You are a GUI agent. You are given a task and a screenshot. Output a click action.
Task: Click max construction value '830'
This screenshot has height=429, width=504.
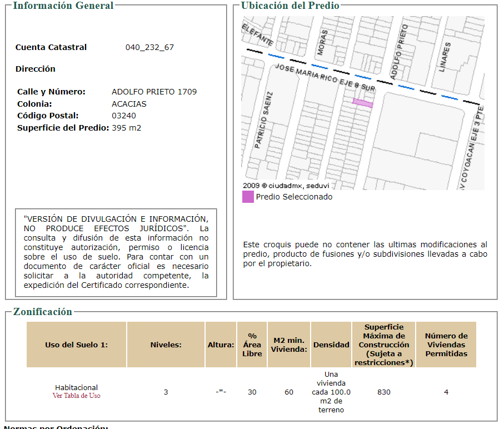click(x=384, y=392)
